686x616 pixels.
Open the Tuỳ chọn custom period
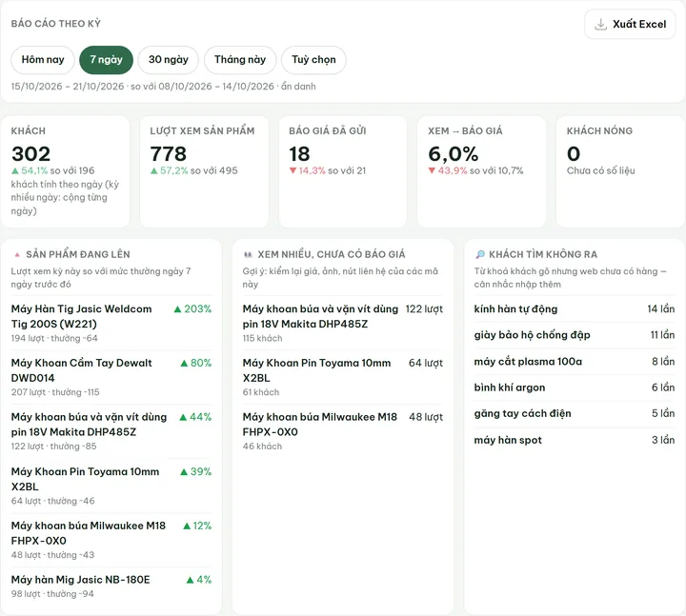pos(313,59)
